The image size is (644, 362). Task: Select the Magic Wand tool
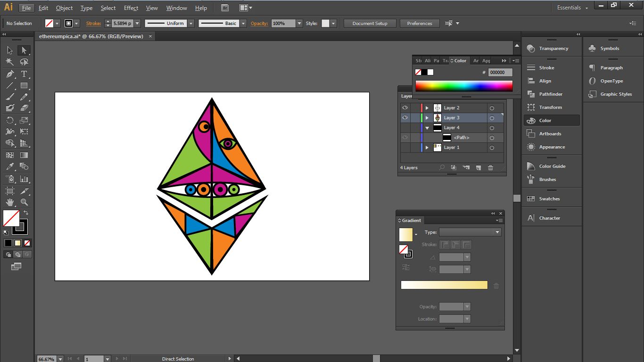pos(10,62)
